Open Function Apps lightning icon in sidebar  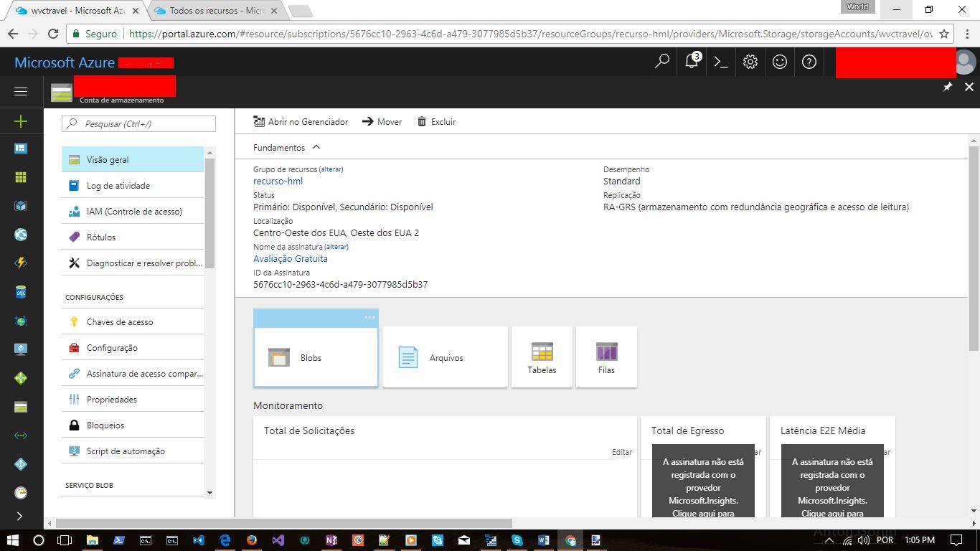(21, 263)
